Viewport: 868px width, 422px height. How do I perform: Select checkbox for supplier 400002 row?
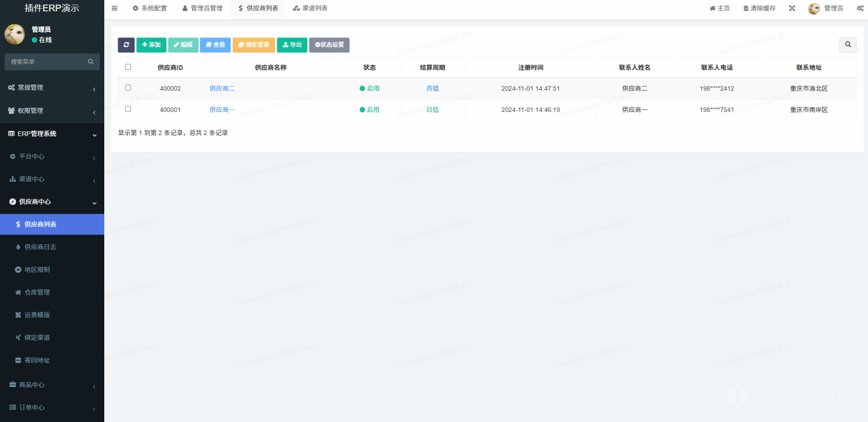pyautogui.click(x=128, y=88)
